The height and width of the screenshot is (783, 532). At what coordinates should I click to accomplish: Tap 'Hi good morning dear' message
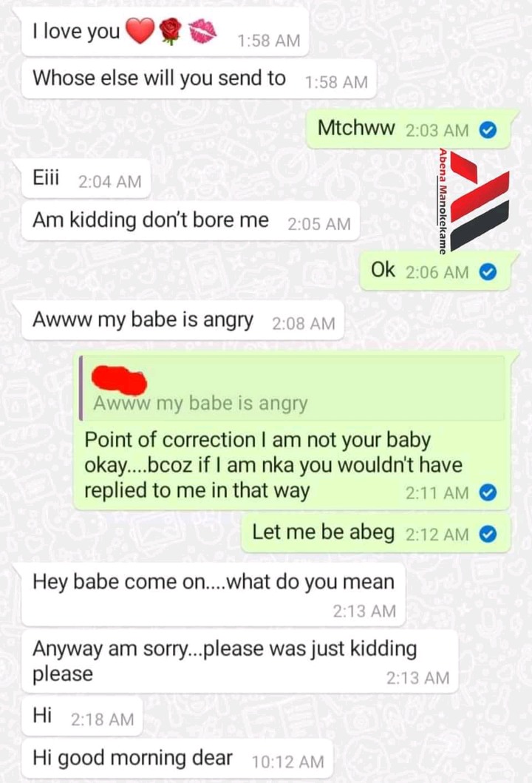click(177, 759)
